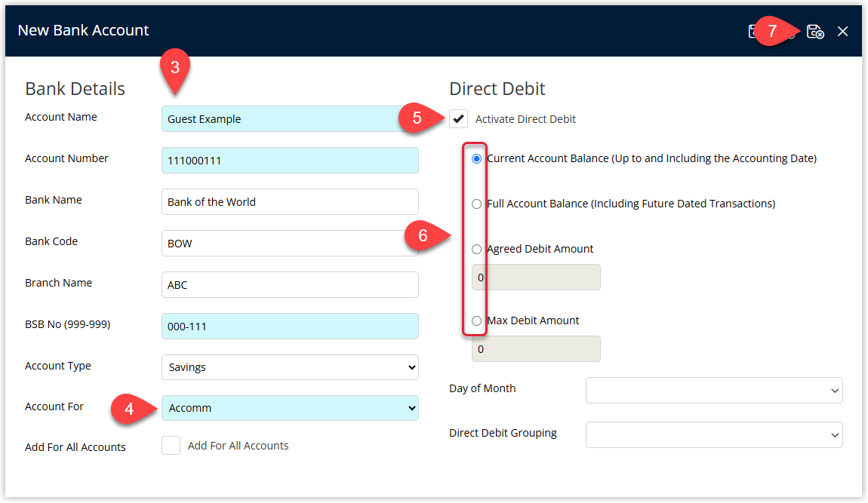Click the BSB No field 000-111
The image size is (868, 503).
point(290,327)
